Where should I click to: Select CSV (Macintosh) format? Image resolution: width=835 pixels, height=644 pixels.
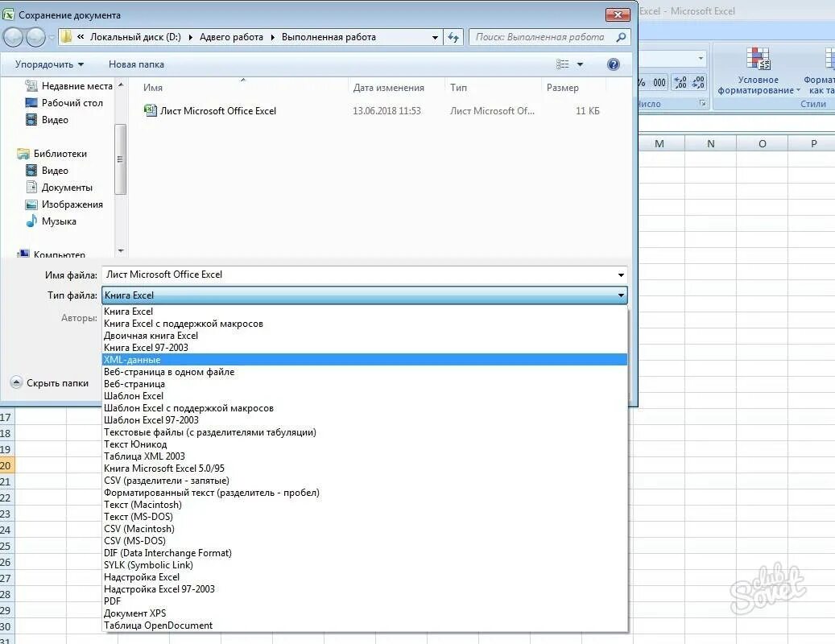coord(365,529)
